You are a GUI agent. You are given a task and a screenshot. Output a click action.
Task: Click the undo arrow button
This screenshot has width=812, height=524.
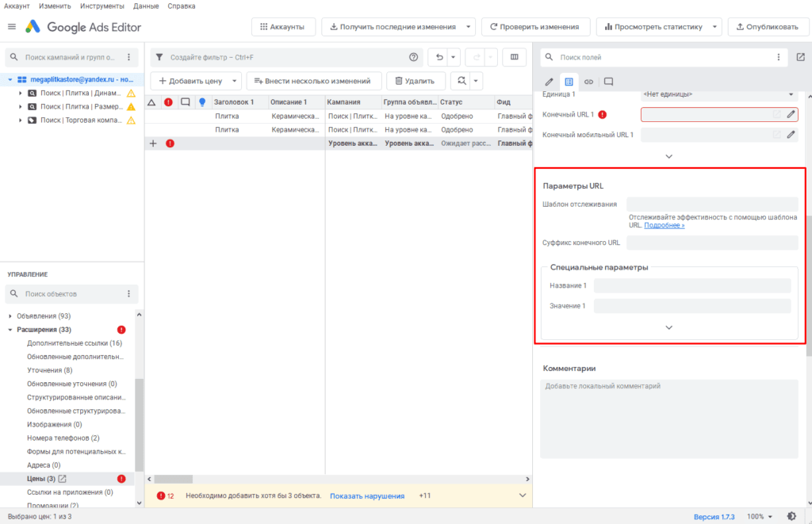[x=439, y=58]
